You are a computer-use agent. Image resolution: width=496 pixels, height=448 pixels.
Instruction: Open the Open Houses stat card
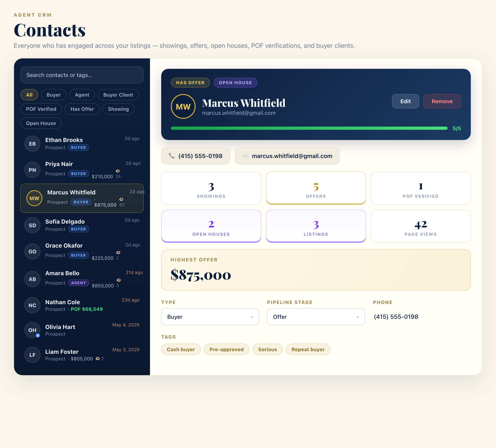[211, 226]
